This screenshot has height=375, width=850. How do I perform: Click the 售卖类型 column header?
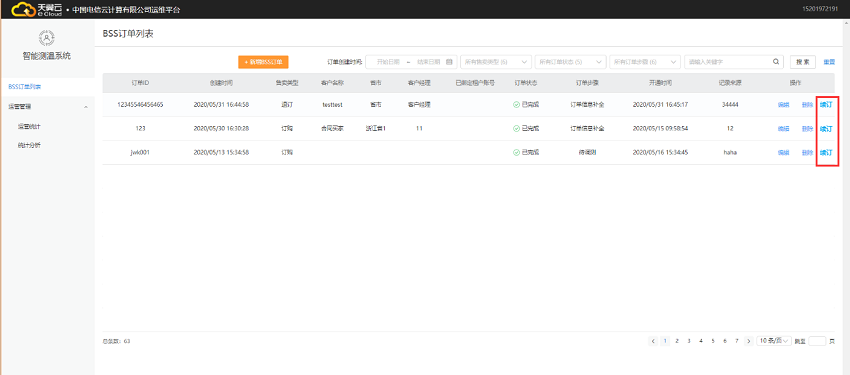tap(287, 83)
